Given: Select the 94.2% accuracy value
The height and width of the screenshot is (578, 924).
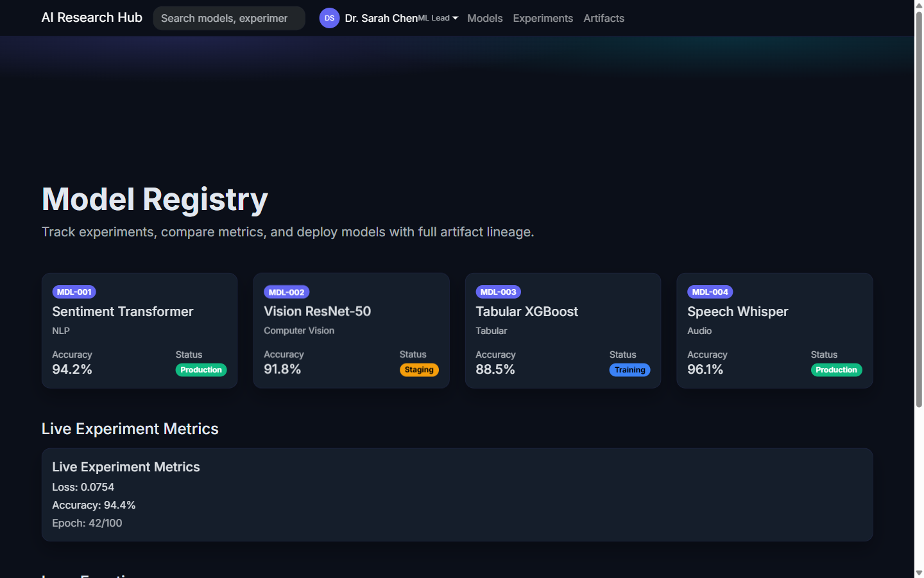Looking at the screenshot, I should (x=72, y=369).
